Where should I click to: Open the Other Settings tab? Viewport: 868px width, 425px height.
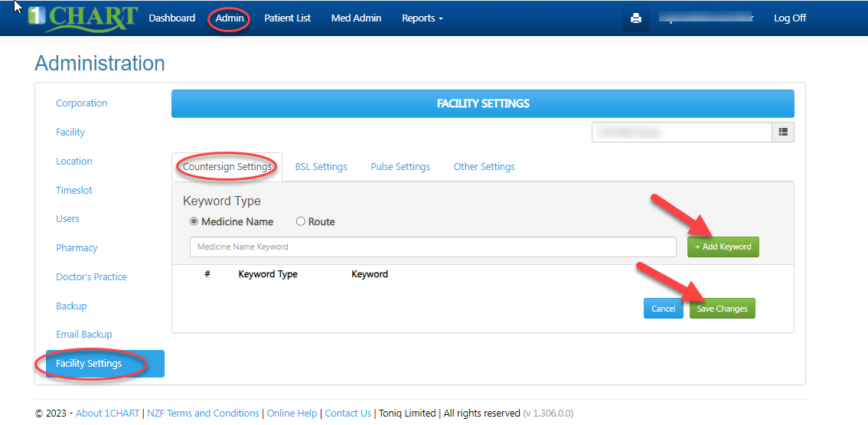[x=484, y=167]
